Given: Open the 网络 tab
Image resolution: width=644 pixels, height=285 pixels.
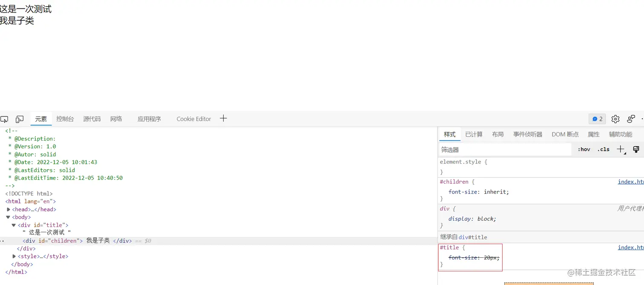Looking at the screenshot, I should [116, 119].
